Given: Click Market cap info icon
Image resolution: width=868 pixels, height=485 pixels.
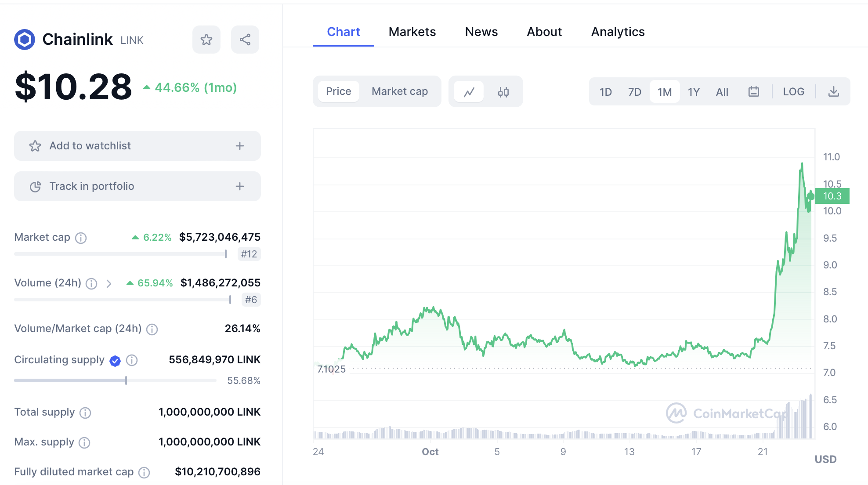Looking at the screenshot, I should (81, 238).
